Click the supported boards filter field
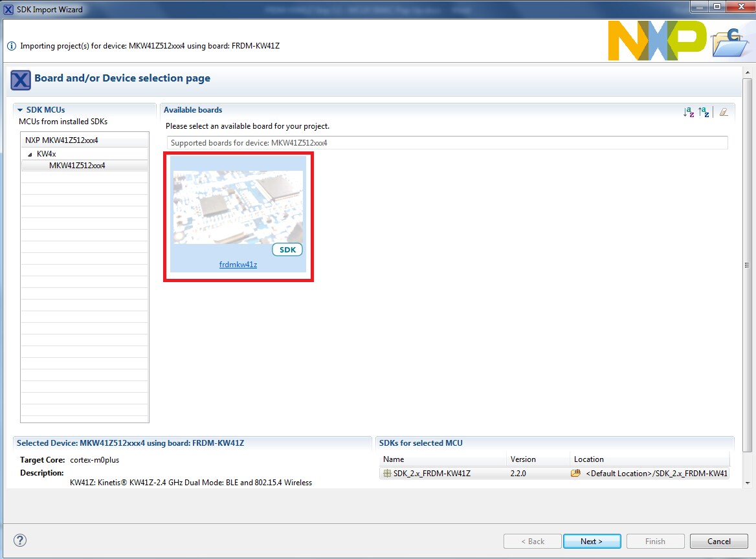The image size is (756, 559). coord(447,142)
